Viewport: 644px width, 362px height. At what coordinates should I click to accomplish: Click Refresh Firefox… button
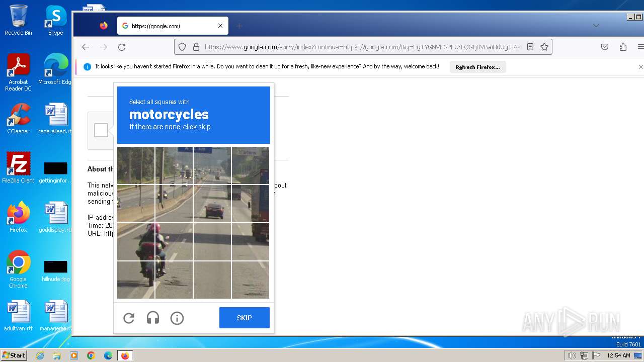pos(477,67)
